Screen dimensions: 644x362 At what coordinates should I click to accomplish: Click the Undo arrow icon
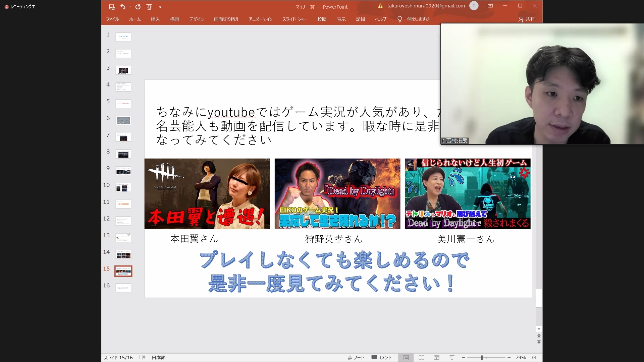coord(123,7)
